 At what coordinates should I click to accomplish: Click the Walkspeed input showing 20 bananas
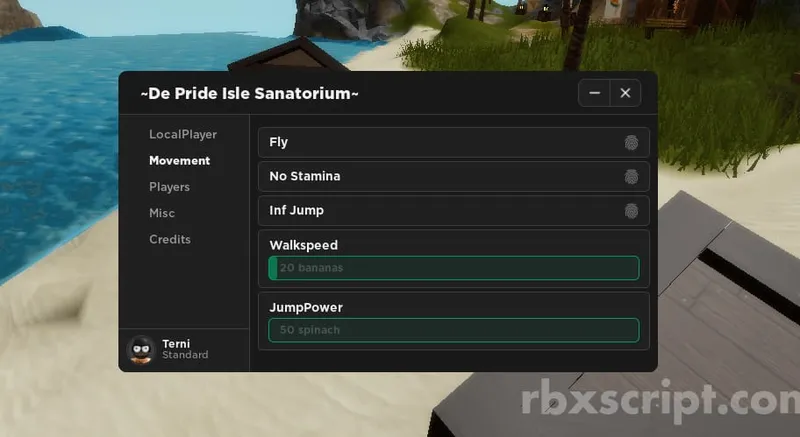454,268
